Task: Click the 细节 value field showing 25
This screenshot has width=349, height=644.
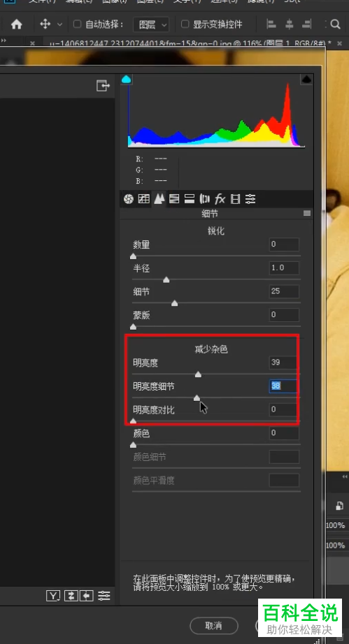Action: click(284, 291)
